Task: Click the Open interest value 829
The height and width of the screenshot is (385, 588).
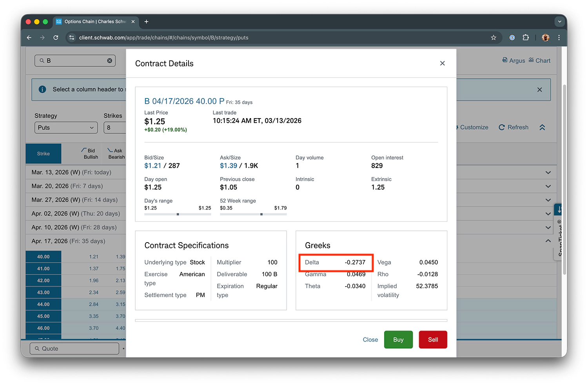Action: (377, 166)
